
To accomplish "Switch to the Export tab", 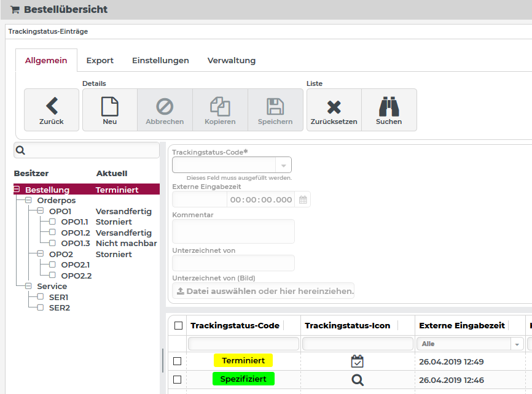I will (100, 61).
